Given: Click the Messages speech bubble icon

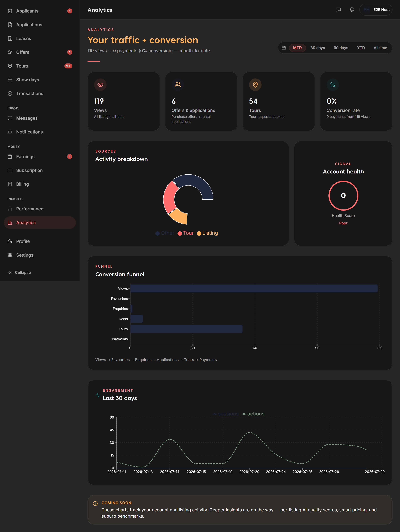Looking at the screenshot, I should (x=10, y=118).
